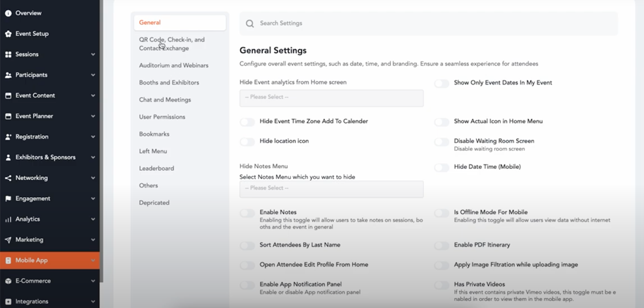Open Auditorium and Webinars settings
Viewport: 644px width, 308px height.
(x=173, y=65)
